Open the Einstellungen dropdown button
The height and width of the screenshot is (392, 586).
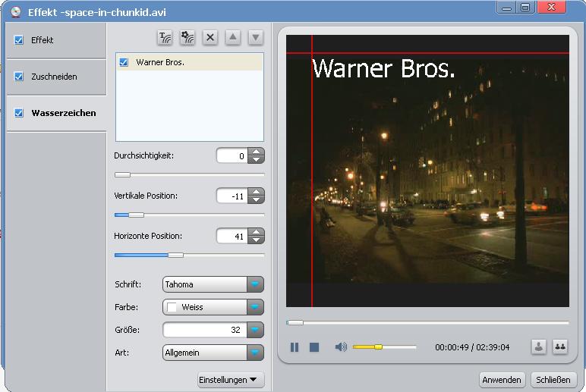tap(231, 380)
